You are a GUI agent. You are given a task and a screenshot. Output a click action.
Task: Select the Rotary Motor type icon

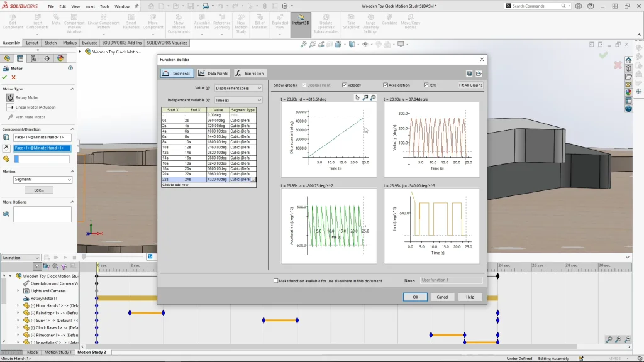(11, 97)
